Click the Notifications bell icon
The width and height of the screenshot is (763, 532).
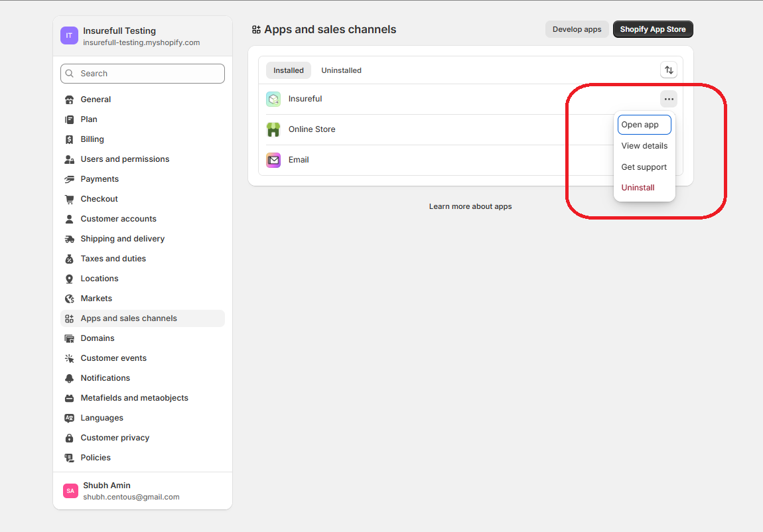pyautogui.click(x=69, y=378)
